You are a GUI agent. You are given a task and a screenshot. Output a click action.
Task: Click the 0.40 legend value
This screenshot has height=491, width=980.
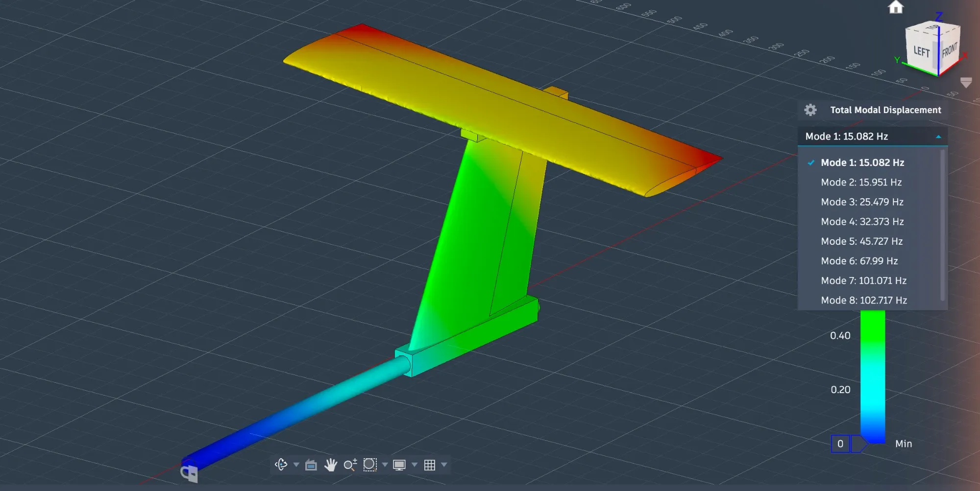coord(840,336)
